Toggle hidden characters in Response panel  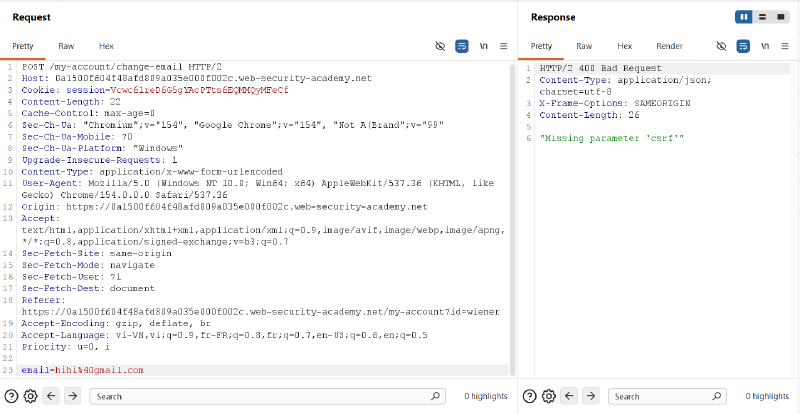click(x=721, y=46)
